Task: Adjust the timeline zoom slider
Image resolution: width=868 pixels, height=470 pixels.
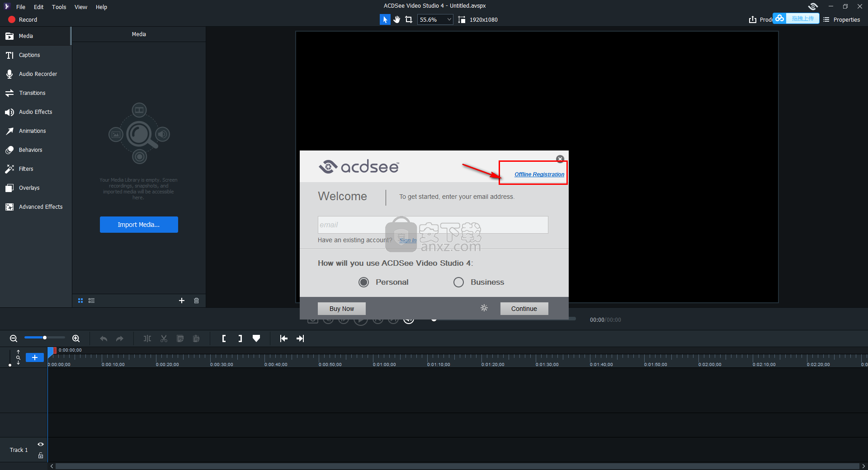Action: tap(45, 338)
